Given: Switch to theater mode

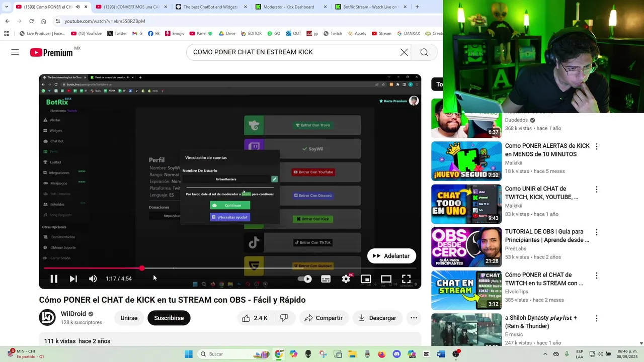Looking at the screenshot, I should click(x=386, y=279).
